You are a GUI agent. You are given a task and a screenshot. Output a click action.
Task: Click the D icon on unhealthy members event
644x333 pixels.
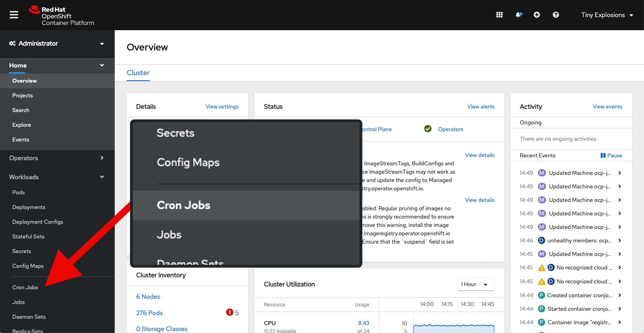[x=541, y=240]
